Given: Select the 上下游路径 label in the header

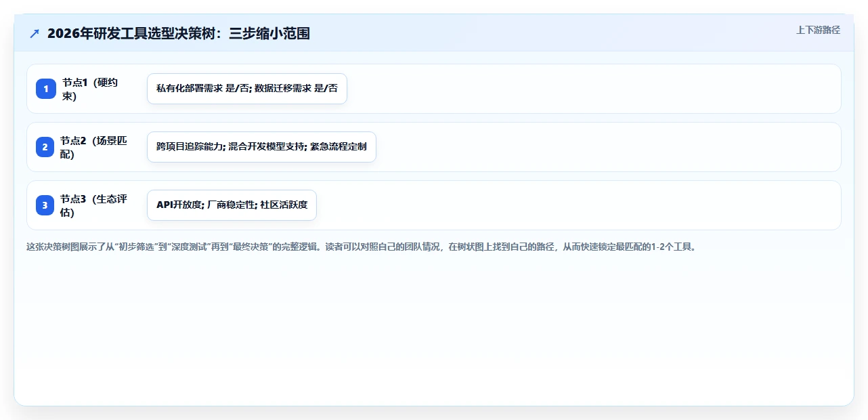Looking at the screenshot, I should (x=818, y=30).
